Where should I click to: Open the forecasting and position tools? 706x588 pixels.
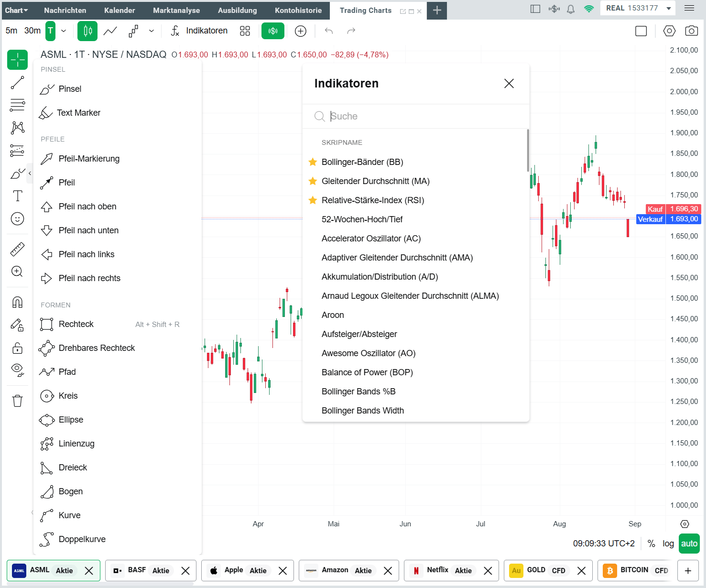coord(18,150)
